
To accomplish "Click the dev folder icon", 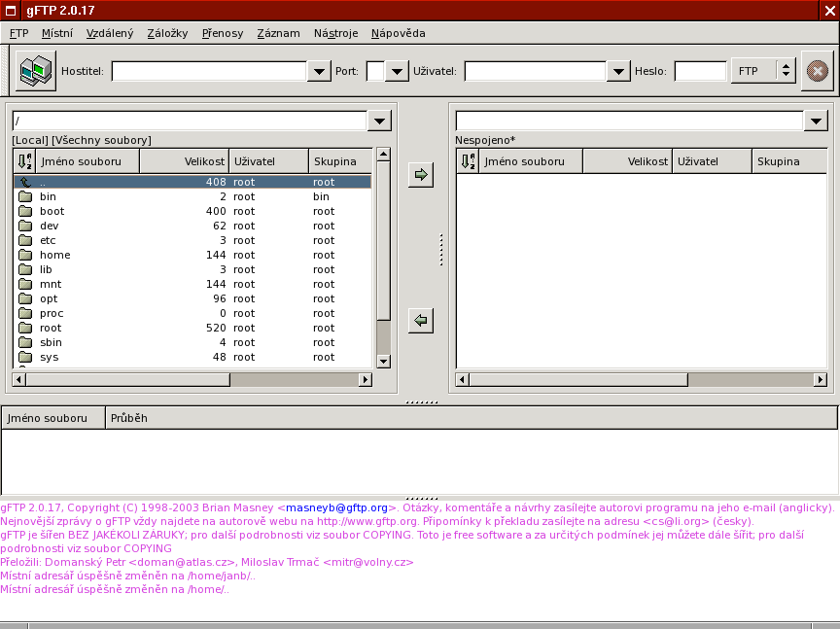I will [x=25, y=226].
